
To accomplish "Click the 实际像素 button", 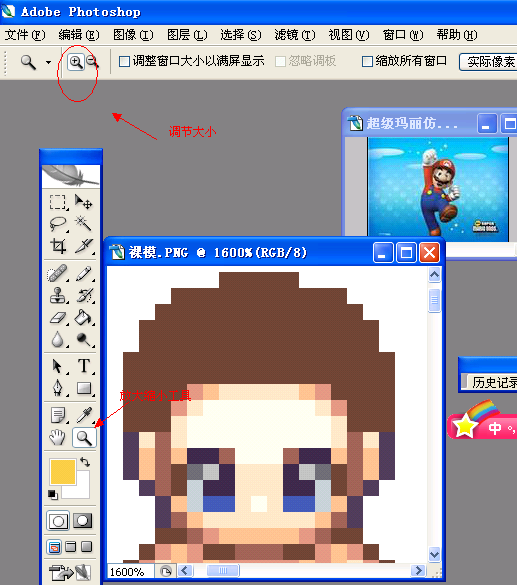I will pos(488,62).
